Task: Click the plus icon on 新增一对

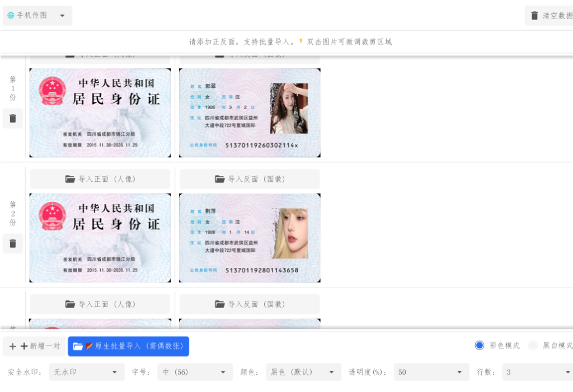Action: point(13,346)
